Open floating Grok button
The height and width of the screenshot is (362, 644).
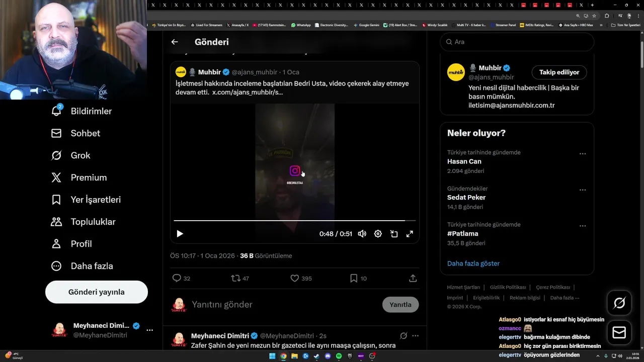619,303
